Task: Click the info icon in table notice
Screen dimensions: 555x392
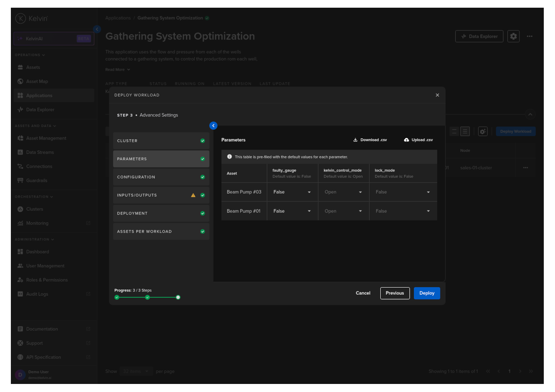Action: point(229,157)
